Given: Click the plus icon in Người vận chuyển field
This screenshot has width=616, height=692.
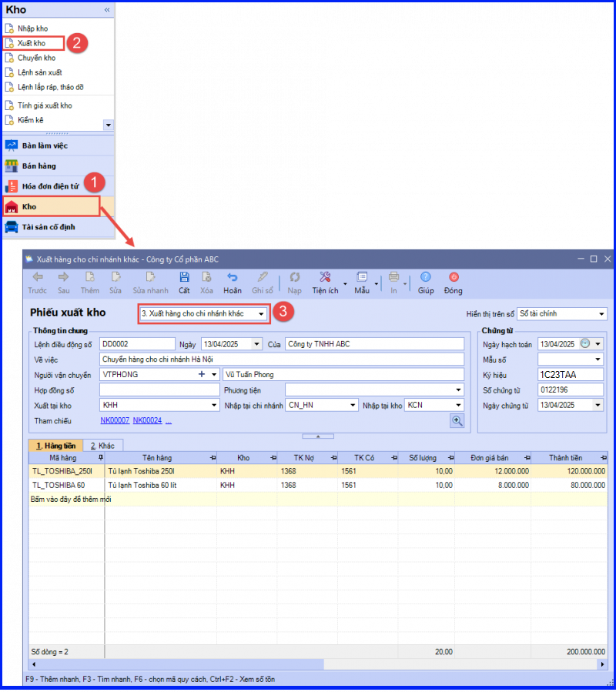Looking at the screenshot, I should tap(202, 374).
